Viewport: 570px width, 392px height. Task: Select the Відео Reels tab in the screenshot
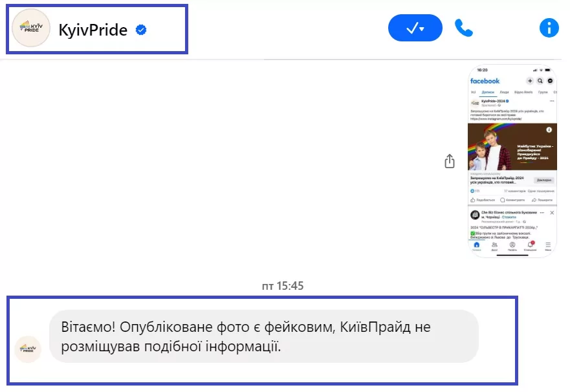(523, 93)
